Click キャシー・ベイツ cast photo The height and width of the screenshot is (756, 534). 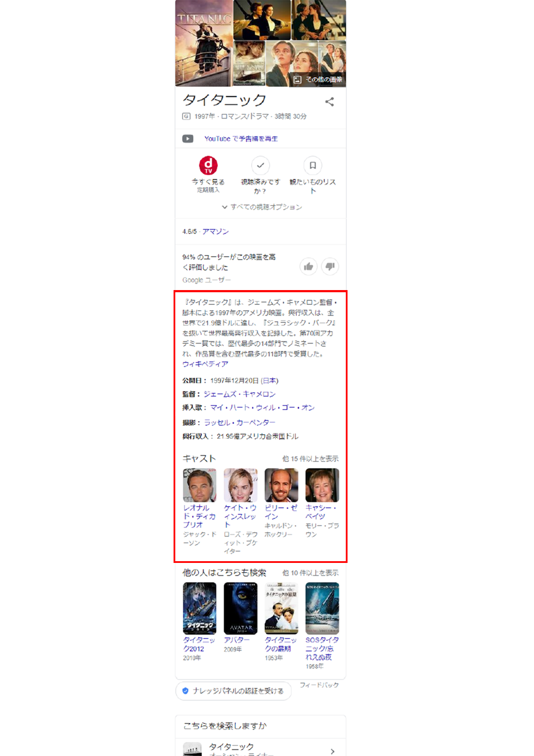click(323, 485)
